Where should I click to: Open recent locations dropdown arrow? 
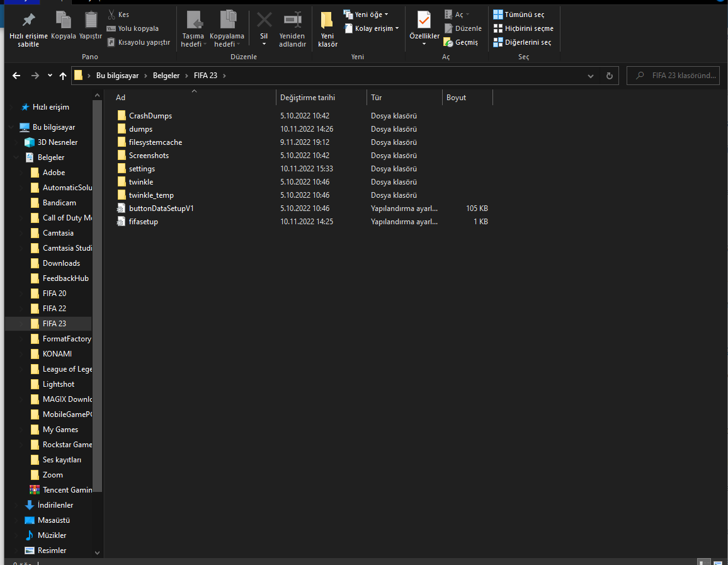(50, 75)
